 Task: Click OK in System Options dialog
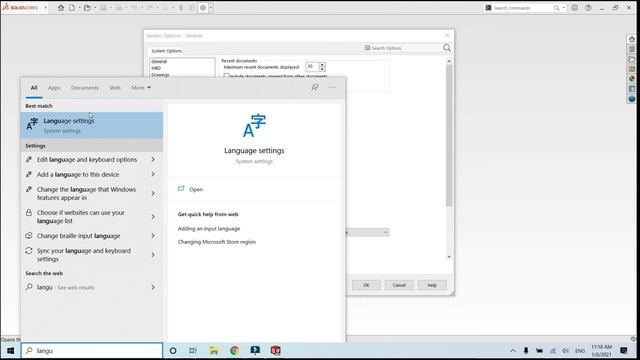click(x=366, y=285)
